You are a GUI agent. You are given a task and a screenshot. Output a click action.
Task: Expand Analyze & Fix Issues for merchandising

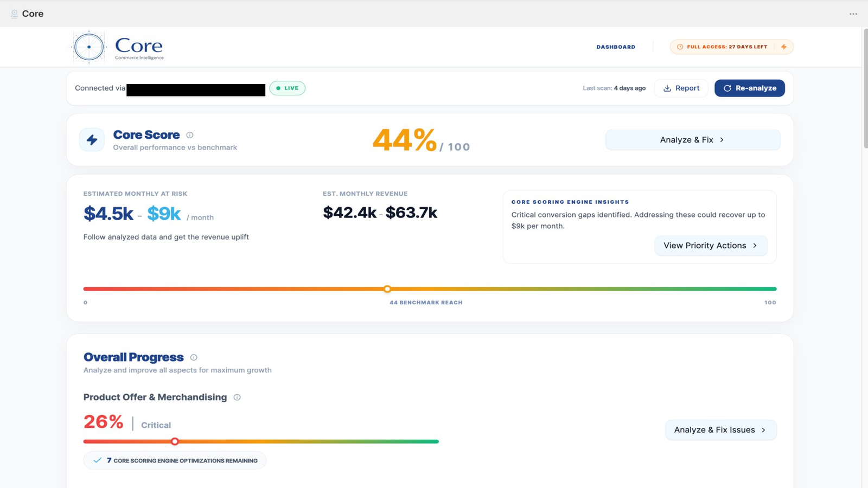[720, 430]
